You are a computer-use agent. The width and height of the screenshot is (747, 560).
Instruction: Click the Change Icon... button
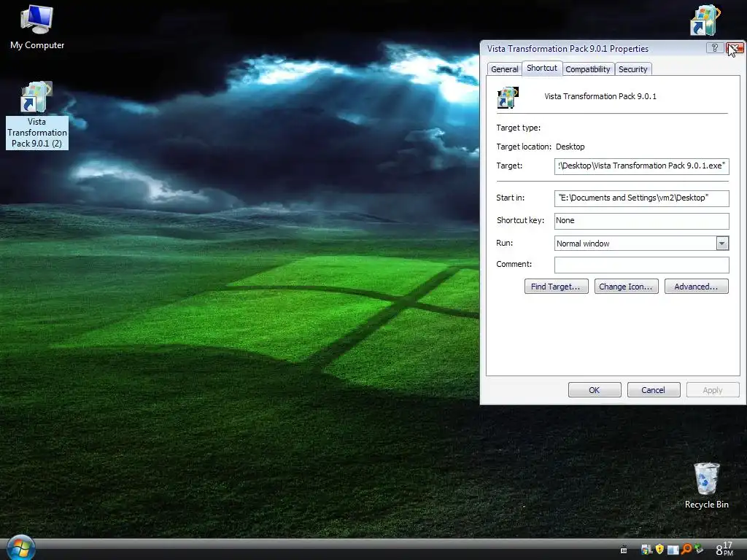click(627, 287)
